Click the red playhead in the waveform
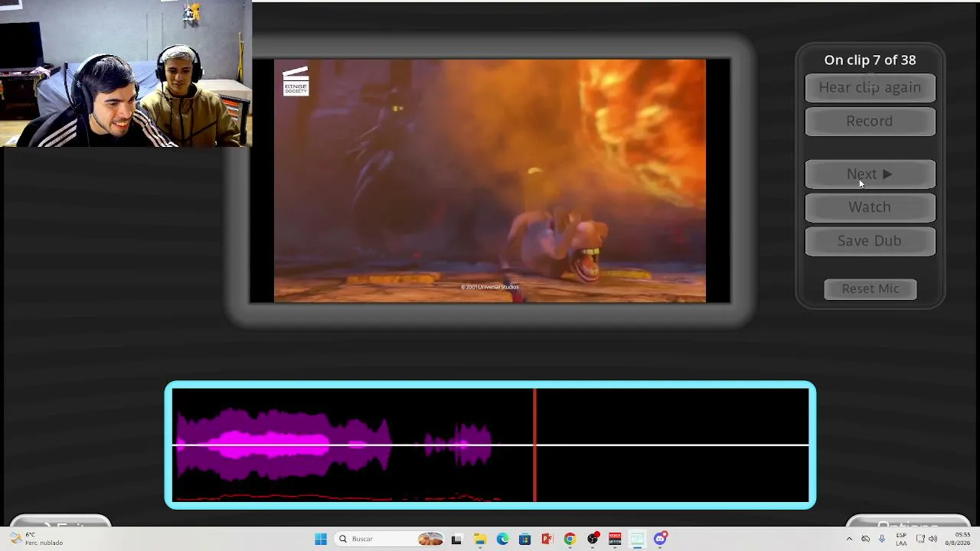Image resolution: width=980 pixels, height=551 pixels. click(x=534, y=445)
